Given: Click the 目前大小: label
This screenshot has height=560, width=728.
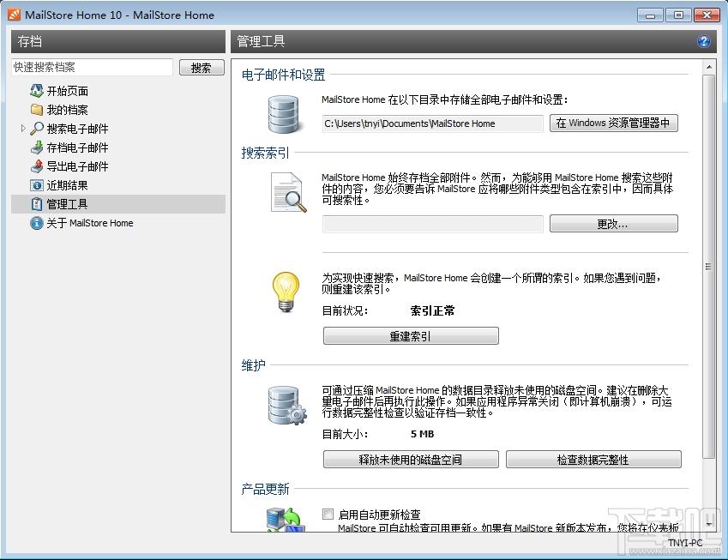Looking at the screenshot, I should 345,434.
